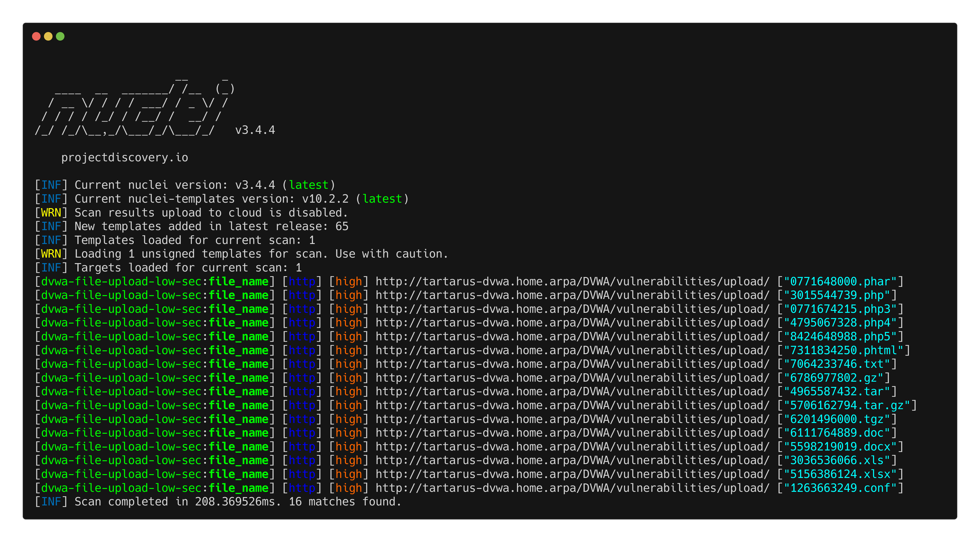
Task: Click the Scan completed summary line
Action: (237, 502)
